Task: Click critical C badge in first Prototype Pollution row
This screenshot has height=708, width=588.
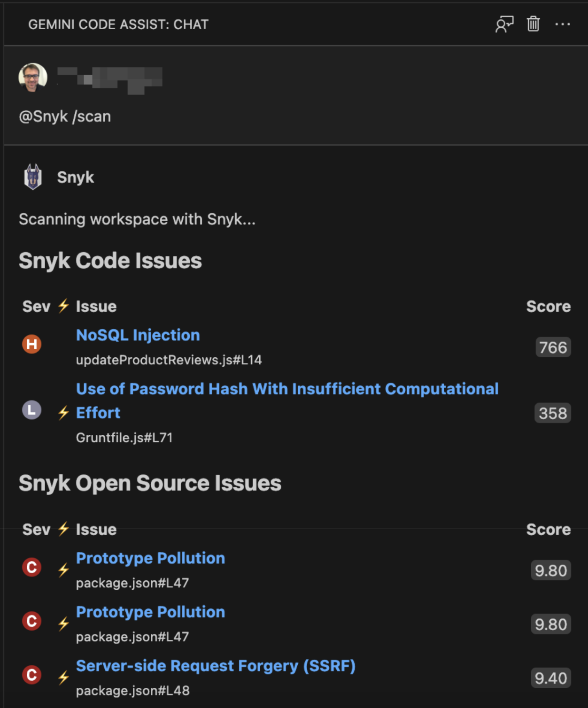Action: pos(32,567)
